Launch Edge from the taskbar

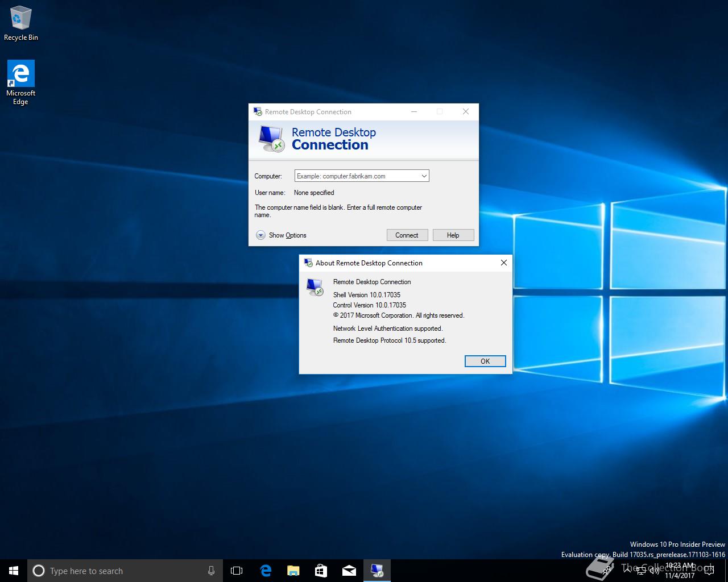265,571
